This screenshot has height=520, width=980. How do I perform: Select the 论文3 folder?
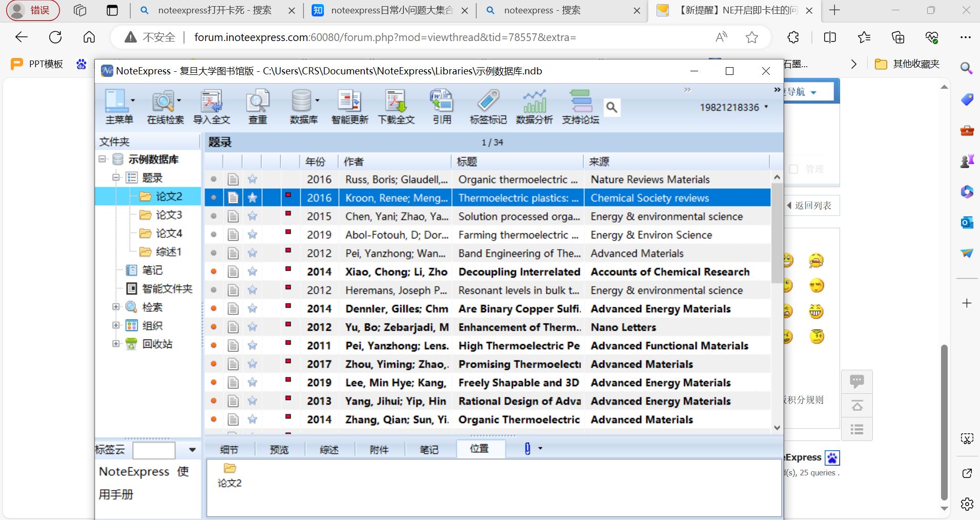coord(169,214)
